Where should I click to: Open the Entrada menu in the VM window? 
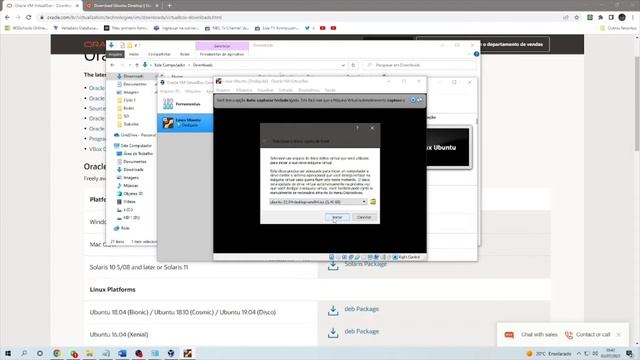[x=286, y=90]
